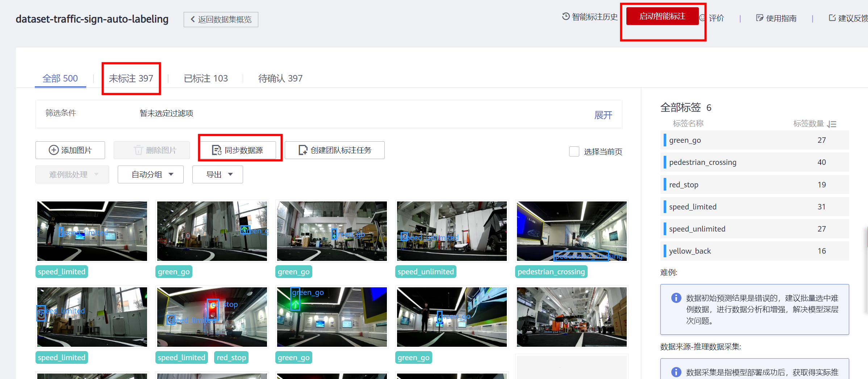The width and height of the screenshot is (868, 379).
Task: Click the speed_unlimited tag under the image
Action: [426, 271]
